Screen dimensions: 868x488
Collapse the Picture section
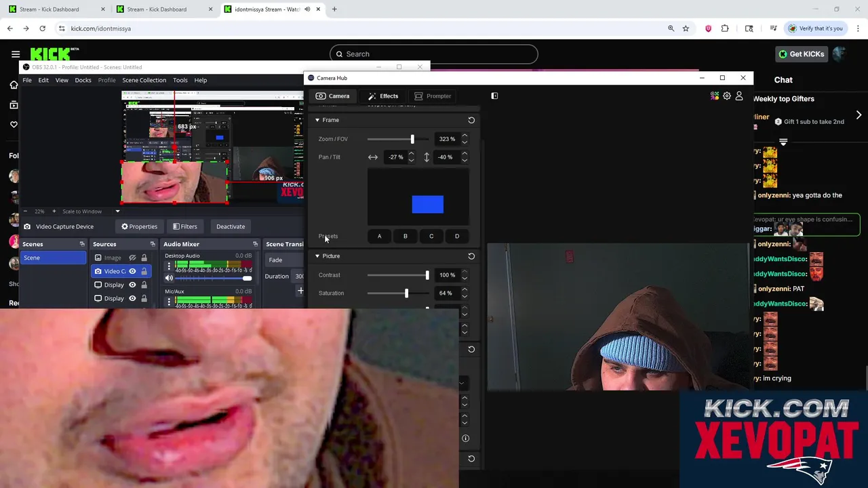(317, 256)
